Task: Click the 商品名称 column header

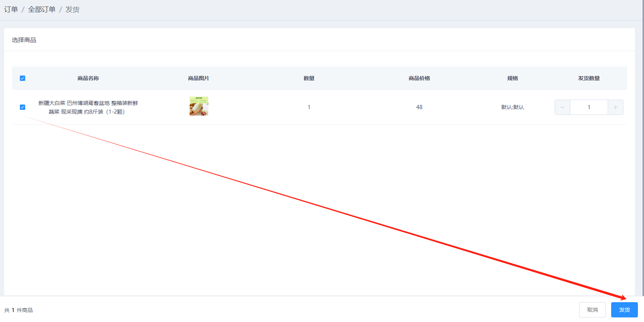Action: tap(88, 78)
